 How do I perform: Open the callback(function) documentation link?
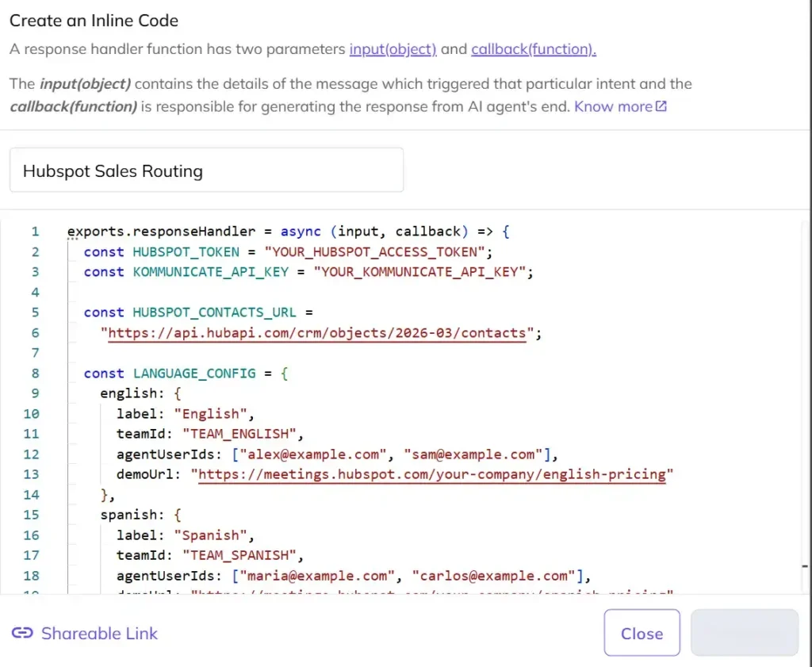tap(534, 49)
